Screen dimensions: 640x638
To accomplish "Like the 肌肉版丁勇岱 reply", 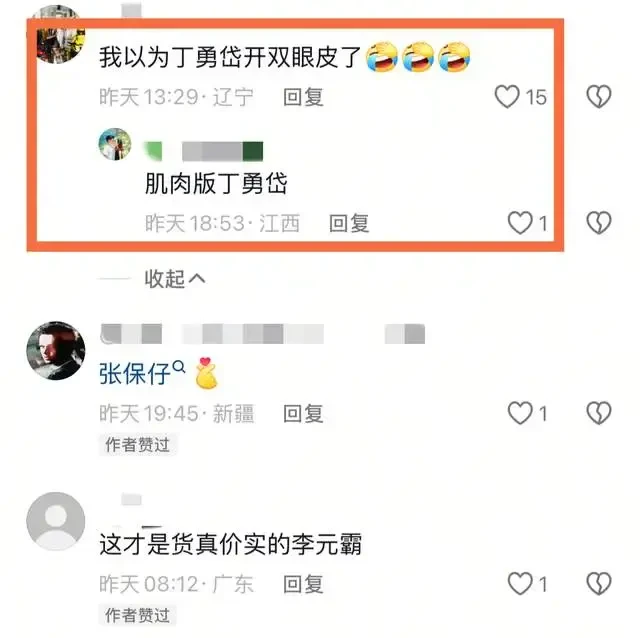I will pos(520,223).
